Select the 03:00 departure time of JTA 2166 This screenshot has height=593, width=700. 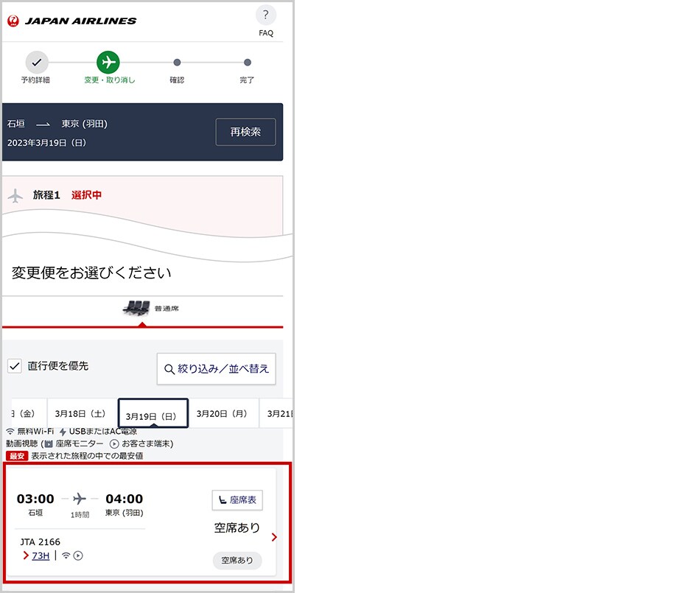coord(35,499)
